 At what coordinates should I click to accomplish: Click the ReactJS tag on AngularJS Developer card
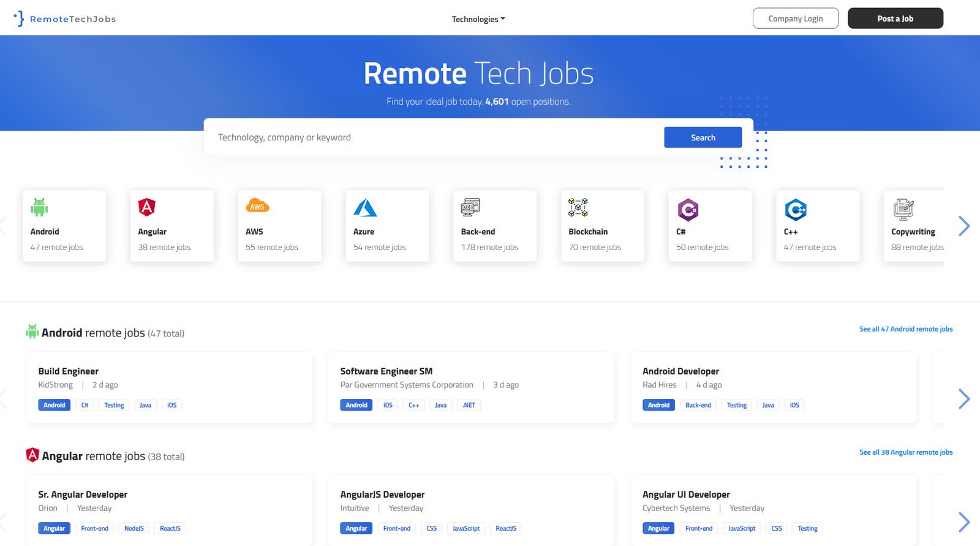coord(506,528)
